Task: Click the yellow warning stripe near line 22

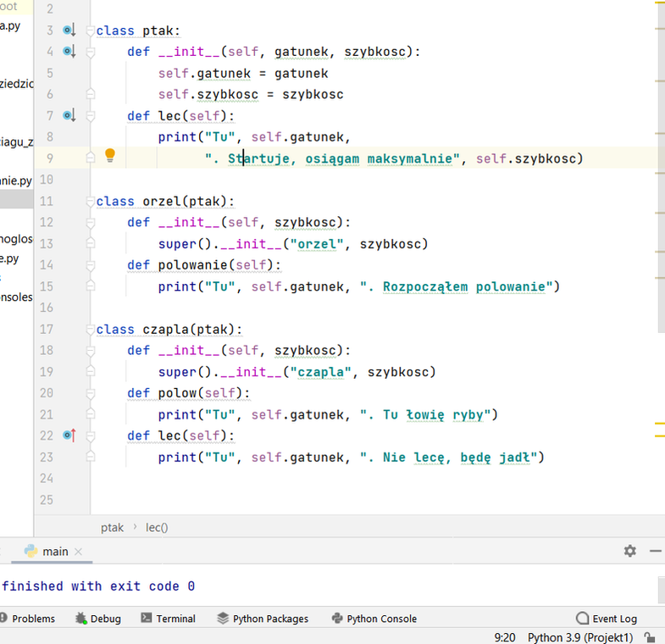Action: [659, 436]
